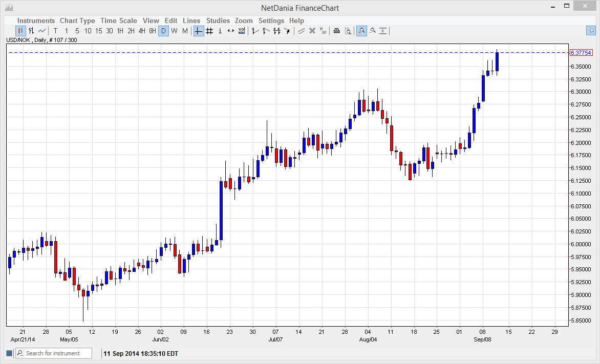Viewport: 600px width, 364px height.
Task: Open the Instruments menu
Action: [x=36, y=20]
